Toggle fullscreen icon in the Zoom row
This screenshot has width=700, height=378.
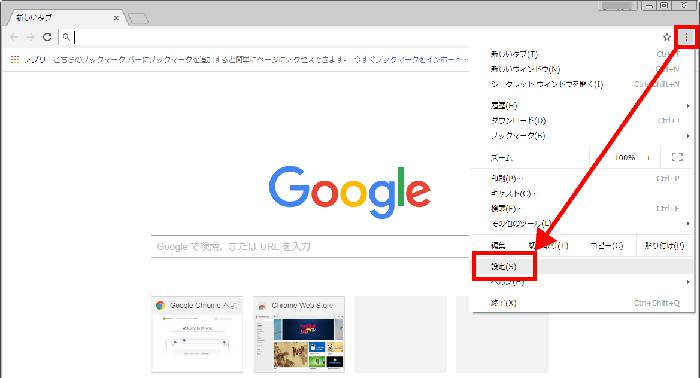pos(677,157)
